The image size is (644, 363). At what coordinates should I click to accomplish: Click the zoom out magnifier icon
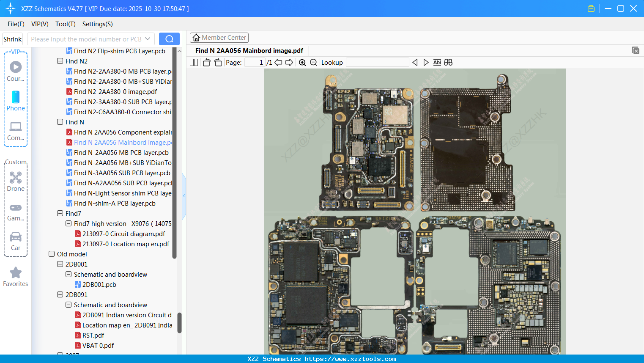(x=313, y=63)
